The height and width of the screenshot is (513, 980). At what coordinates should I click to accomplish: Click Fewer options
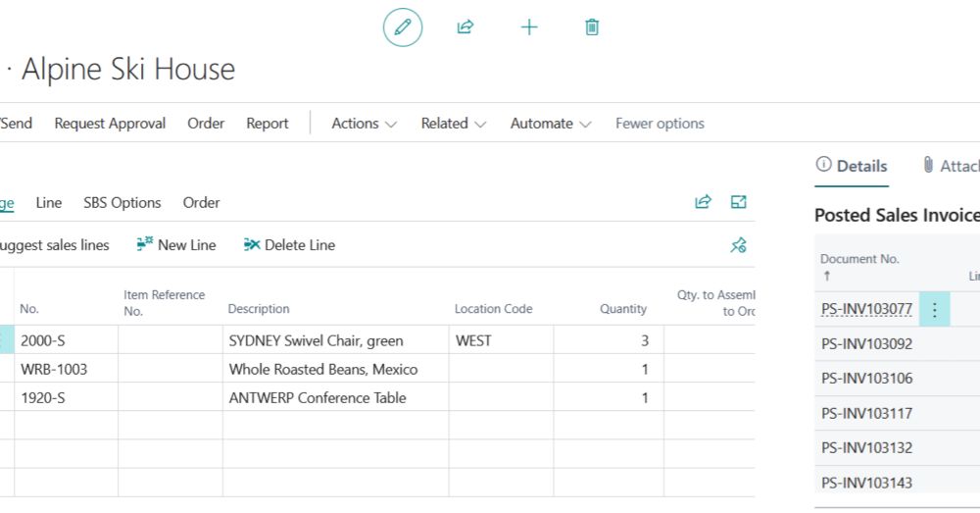pos(660,124)
